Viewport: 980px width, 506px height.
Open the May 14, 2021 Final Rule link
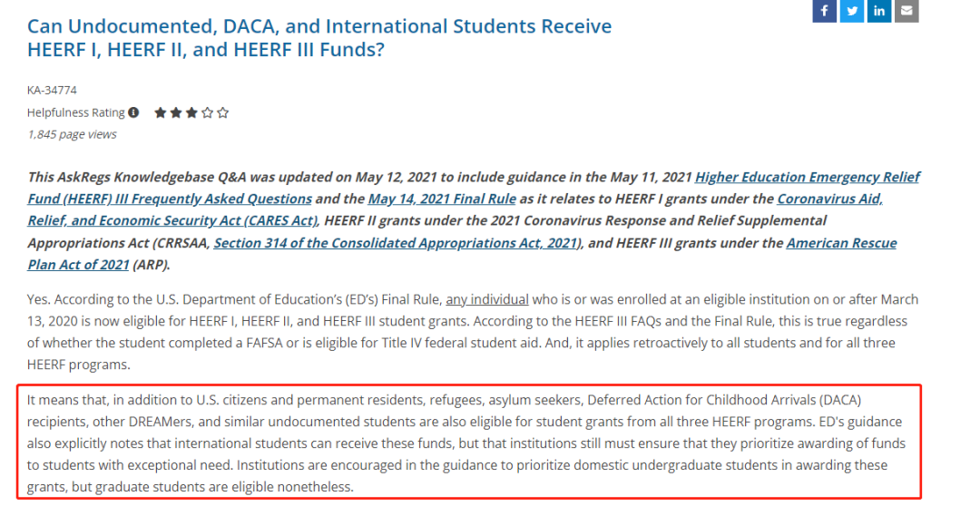442,199
